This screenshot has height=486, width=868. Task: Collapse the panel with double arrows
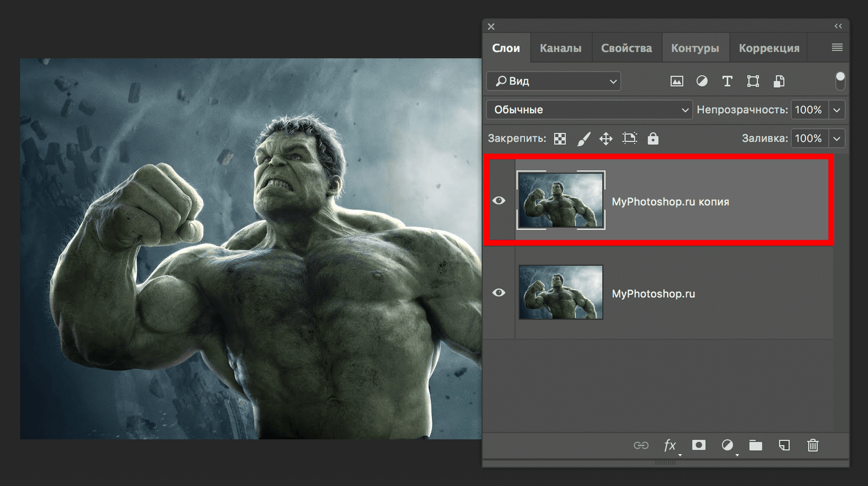[838, 26]
